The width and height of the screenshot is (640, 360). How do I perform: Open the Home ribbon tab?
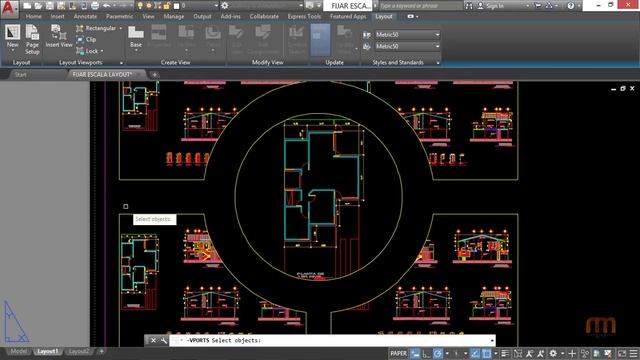coord(33,16)
